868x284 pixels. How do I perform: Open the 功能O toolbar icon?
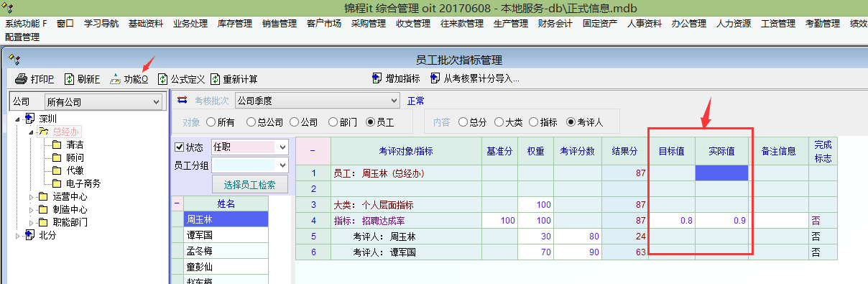tap(116, 79)
